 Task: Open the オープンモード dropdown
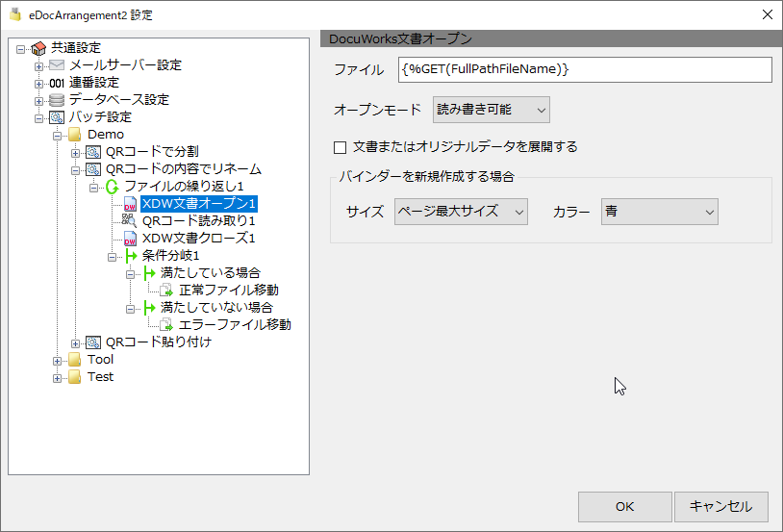[492, 110]
